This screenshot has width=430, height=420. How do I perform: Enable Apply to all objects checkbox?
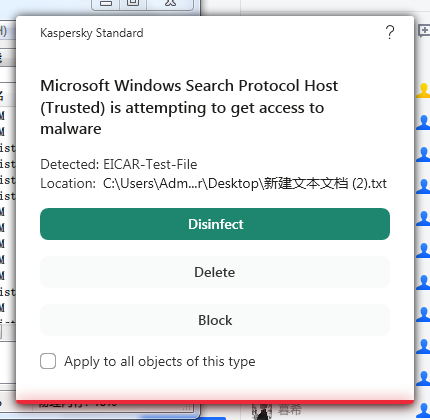pos(48,361)
